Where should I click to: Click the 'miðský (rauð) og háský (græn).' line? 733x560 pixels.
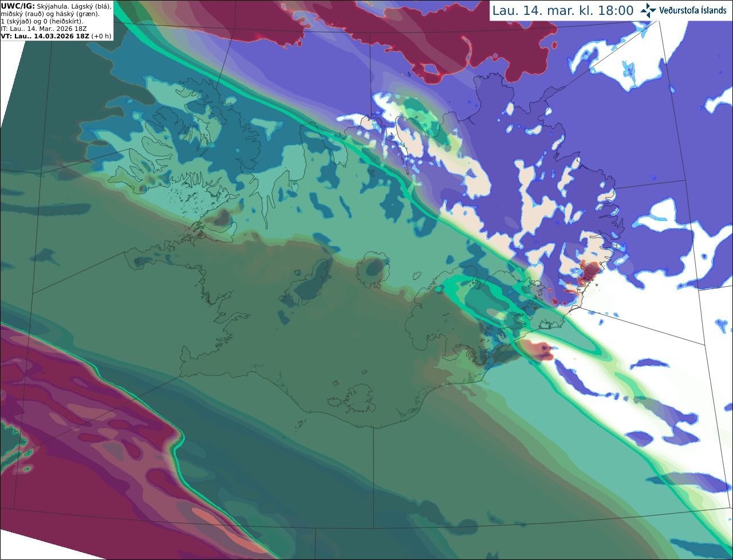pos(50,14)
